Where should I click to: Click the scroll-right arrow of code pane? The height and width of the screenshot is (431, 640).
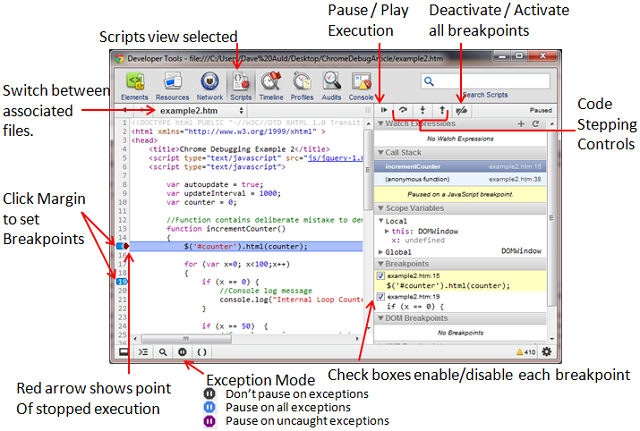(x=358, y=339)
